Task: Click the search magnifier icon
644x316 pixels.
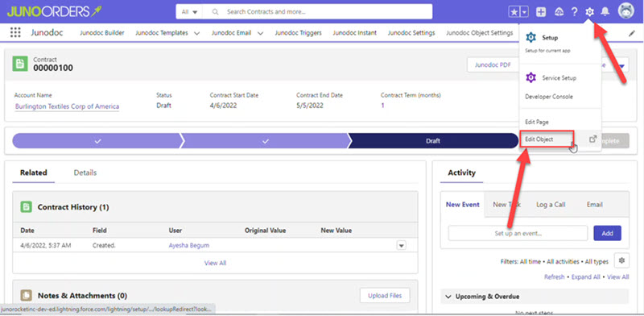Action: click(215, 12)
